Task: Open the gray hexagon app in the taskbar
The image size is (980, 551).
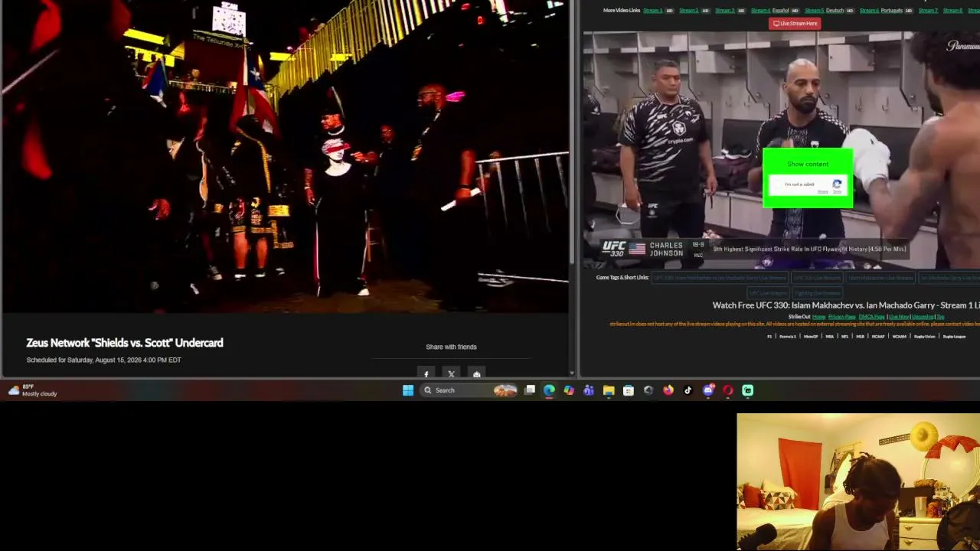Action: (648, 390)
